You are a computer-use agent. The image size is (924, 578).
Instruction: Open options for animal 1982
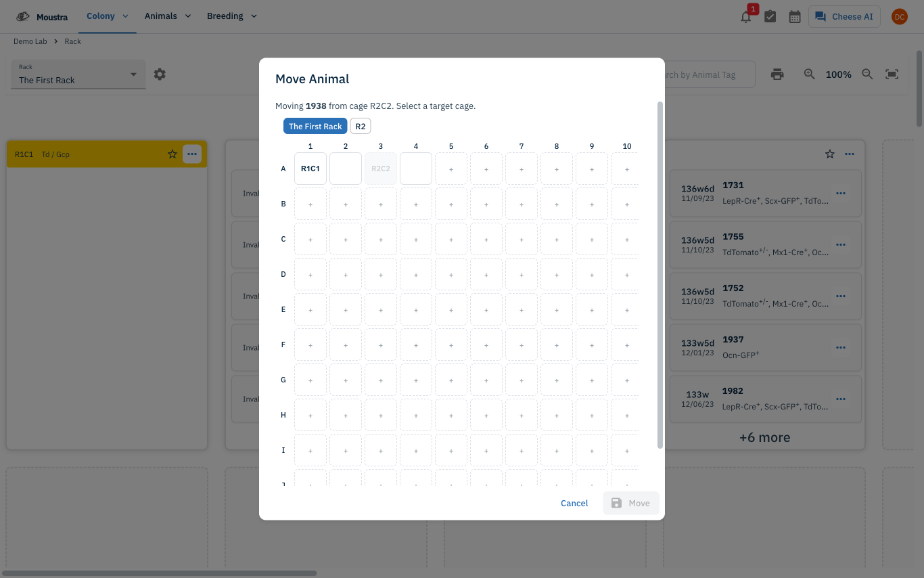[841, 399]
